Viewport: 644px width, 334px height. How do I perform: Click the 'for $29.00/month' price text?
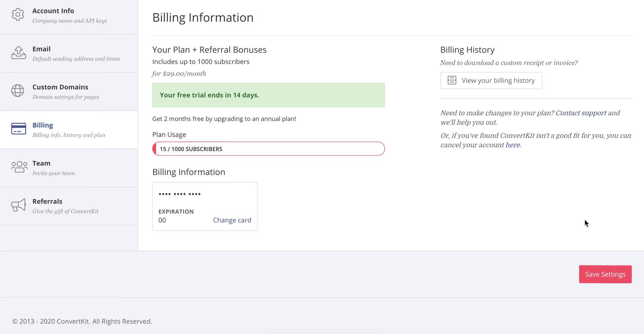tap(179, 74)
